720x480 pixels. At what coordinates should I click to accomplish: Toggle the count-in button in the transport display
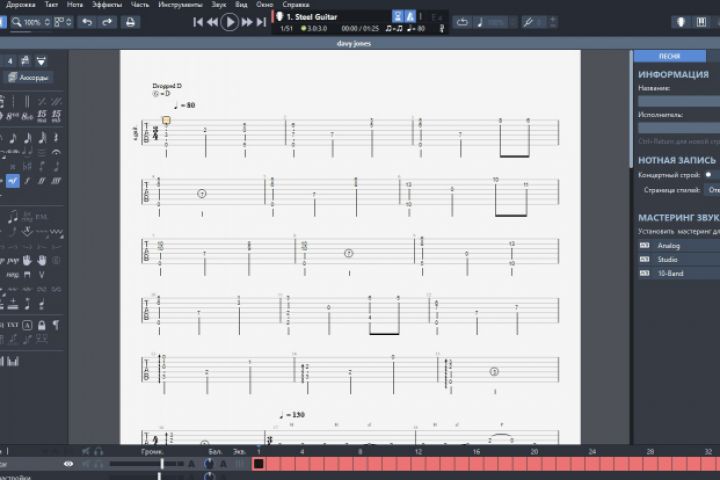(398, 17)
